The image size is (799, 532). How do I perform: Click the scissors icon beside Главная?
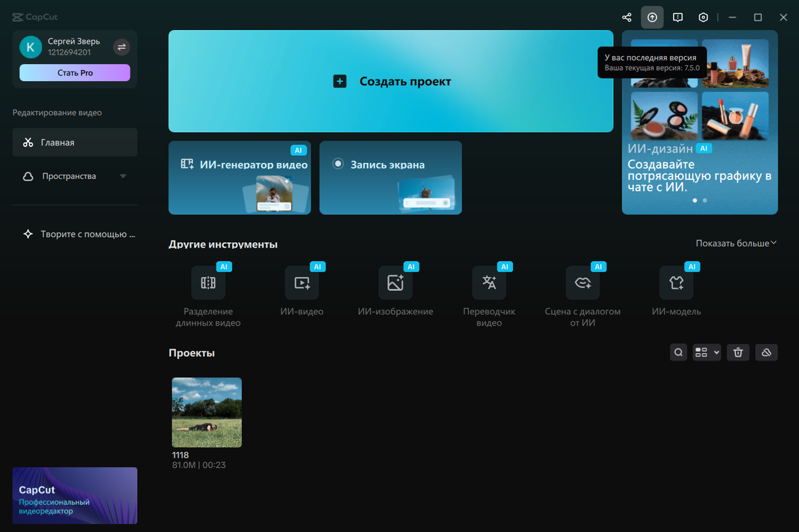point(28,142)
